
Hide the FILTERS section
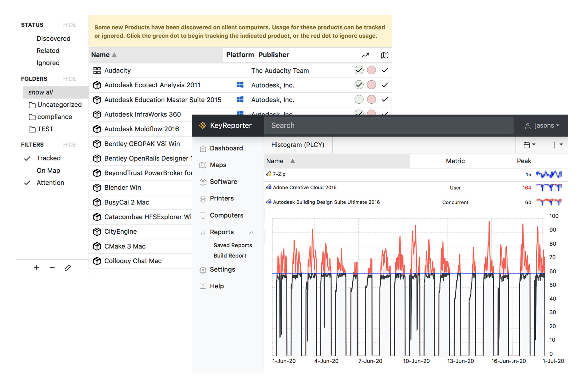[x=69, y=145]
